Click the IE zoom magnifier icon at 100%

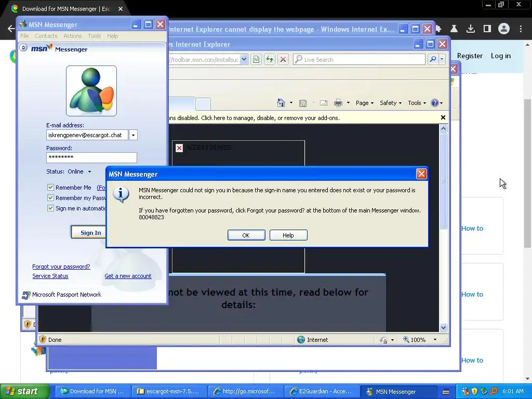click(406, 339)
